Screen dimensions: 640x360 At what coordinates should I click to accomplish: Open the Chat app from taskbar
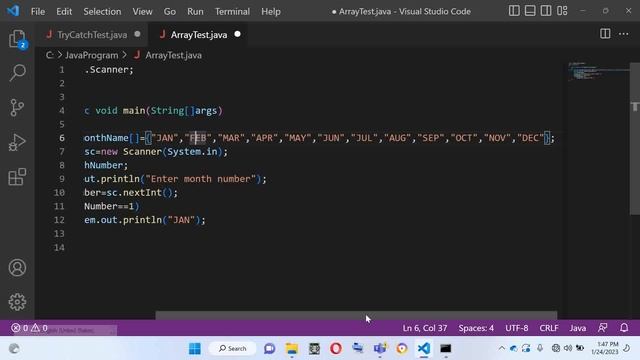point(269,349)
